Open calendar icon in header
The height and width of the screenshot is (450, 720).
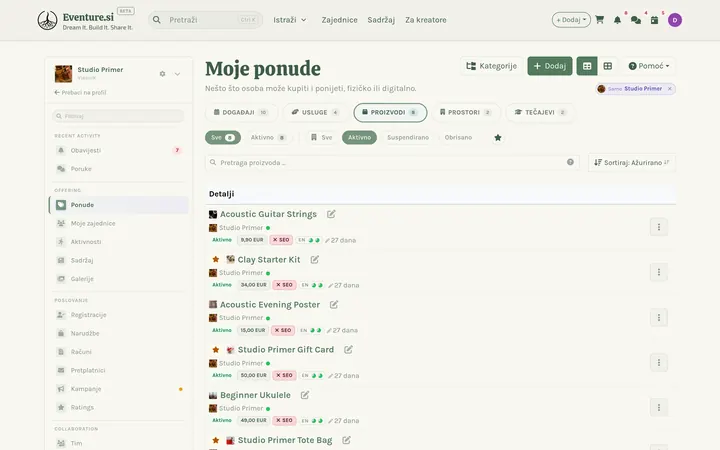654,20
